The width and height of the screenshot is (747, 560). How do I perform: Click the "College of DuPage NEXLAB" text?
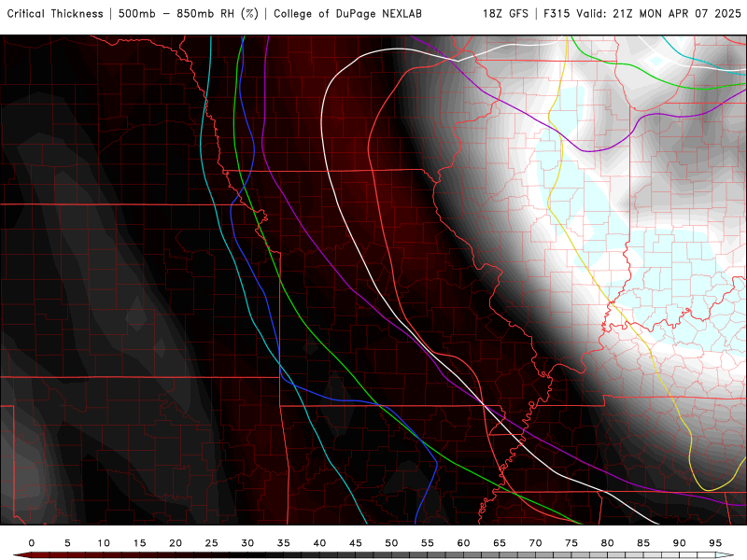pyautogui.click(x=347, y=14)
